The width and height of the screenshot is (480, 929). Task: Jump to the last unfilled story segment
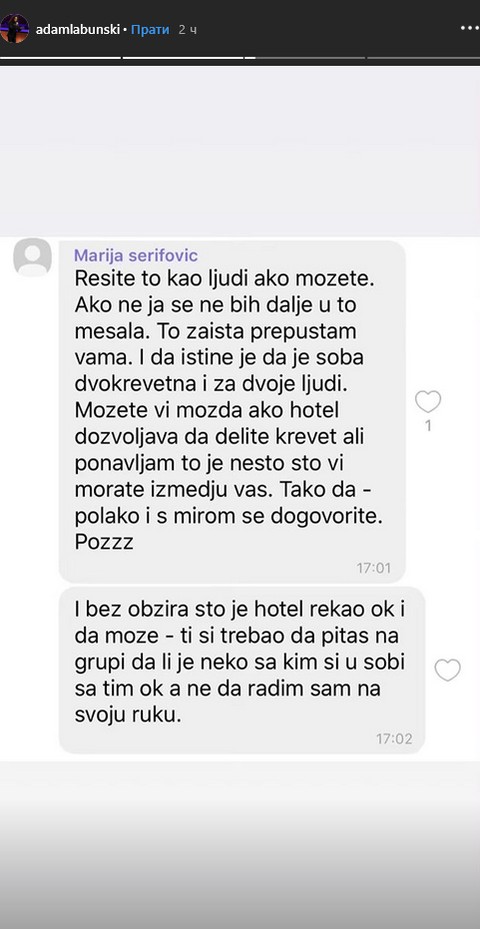point(424,57)
